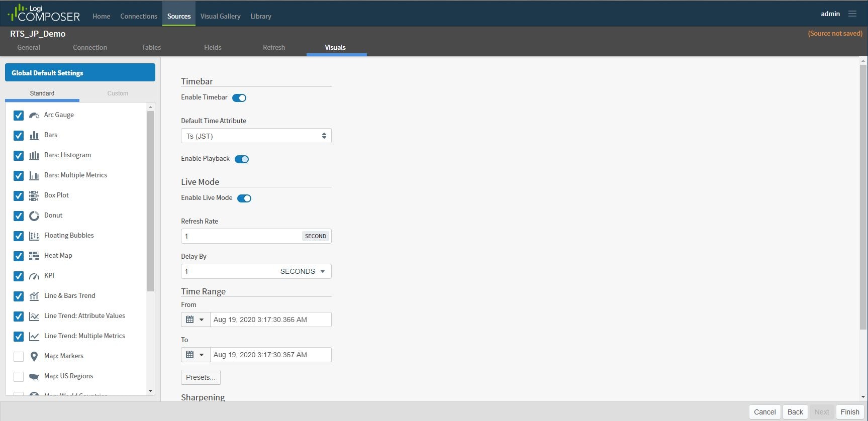Enable the Map: Markers checkbox
The image size is (868, 421).
[x=19, y=356]
